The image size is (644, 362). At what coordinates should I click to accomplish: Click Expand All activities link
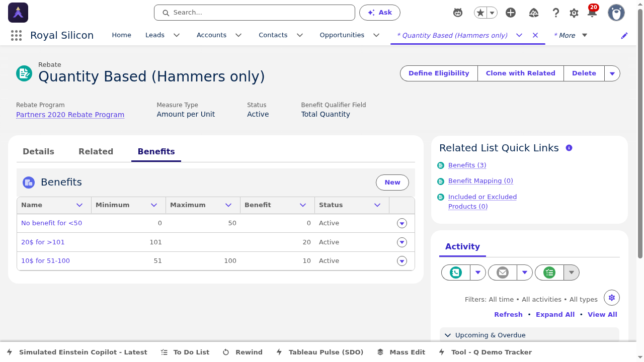(555, 315)
